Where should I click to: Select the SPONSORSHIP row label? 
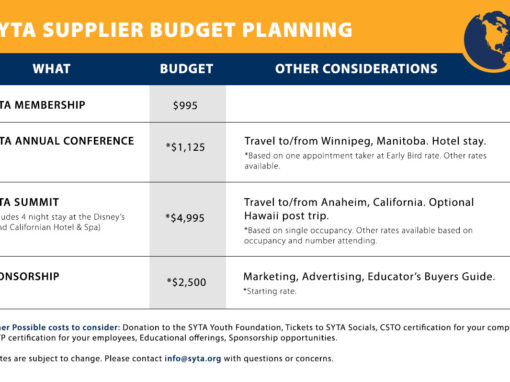pyautogui.click(x=29, y=276)
